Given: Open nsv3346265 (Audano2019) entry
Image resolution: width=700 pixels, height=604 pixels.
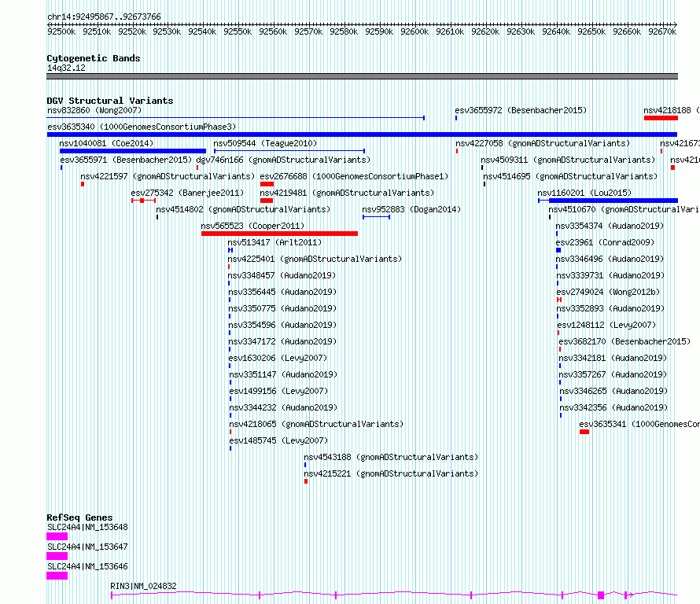Looking at the screenshot, I should [x=613, y=391].
